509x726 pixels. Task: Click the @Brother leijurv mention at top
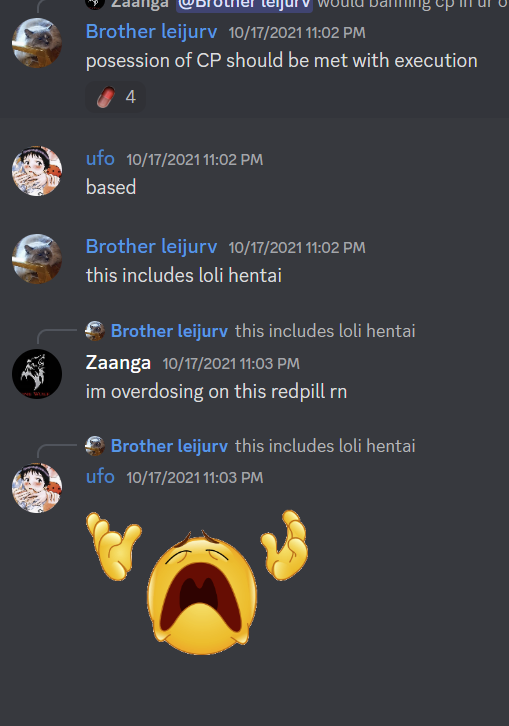coord(245,5)
